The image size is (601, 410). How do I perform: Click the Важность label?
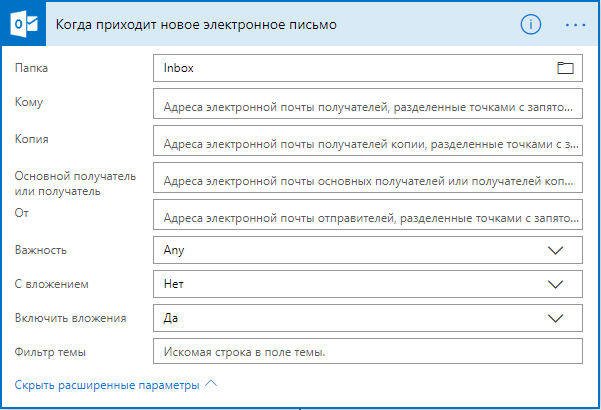pos(41,250)
